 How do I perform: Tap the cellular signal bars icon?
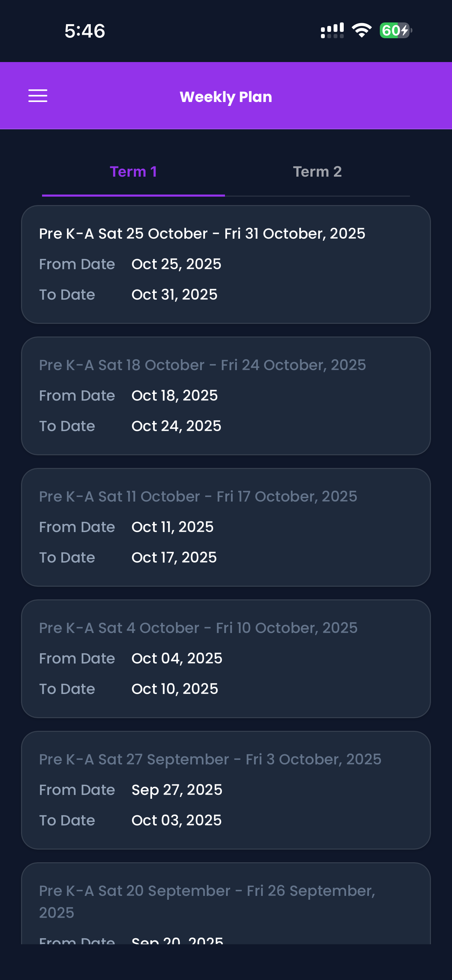pos(332,30)
